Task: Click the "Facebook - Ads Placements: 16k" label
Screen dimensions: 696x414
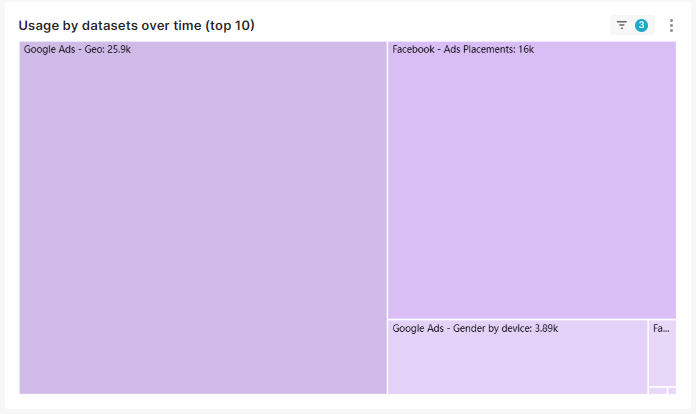Action: [463, 49]
